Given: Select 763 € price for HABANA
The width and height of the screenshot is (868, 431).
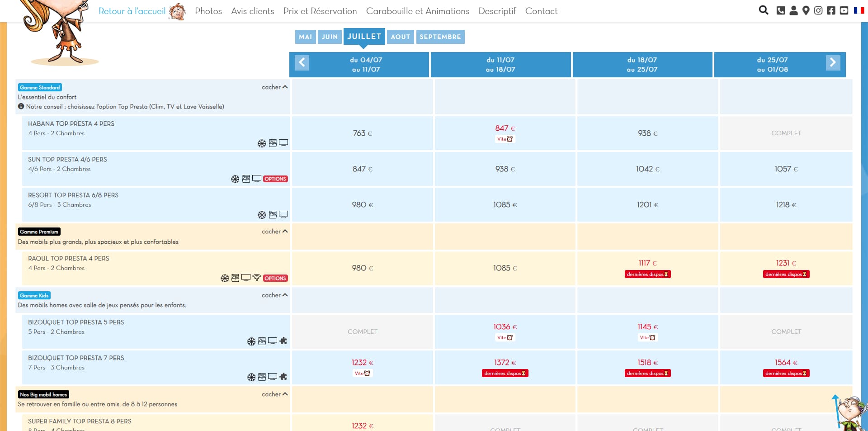Looking at the screenshot, I should point(363,133).
